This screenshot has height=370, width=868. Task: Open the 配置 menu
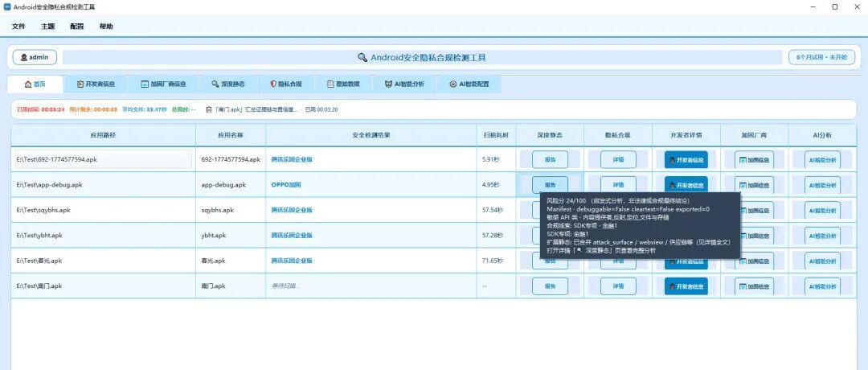[77, 26]
